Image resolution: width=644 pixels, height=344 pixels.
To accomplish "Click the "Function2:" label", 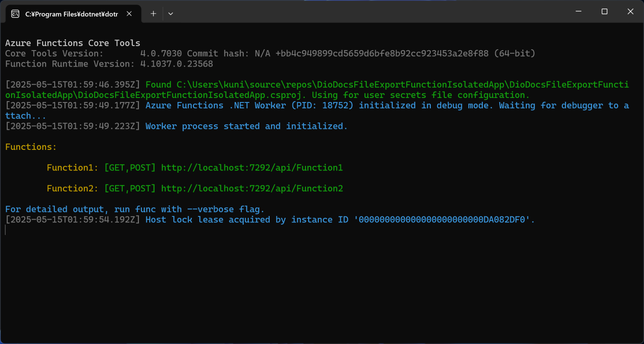I will [73, 188].
